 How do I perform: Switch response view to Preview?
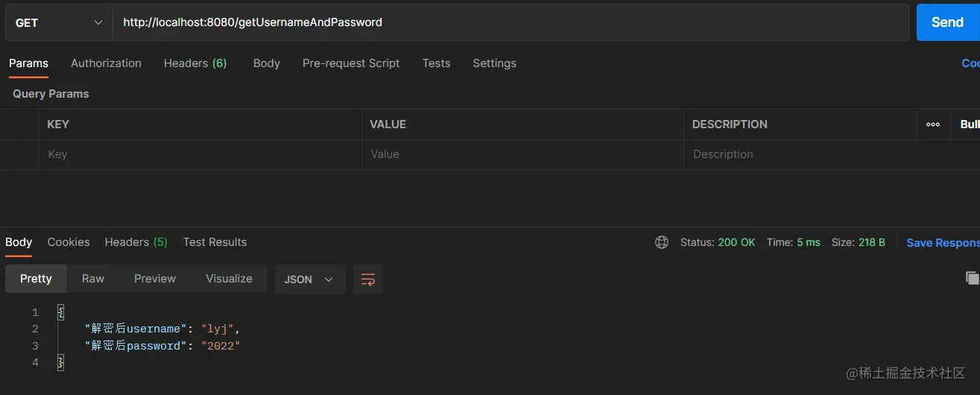point(155,279)
